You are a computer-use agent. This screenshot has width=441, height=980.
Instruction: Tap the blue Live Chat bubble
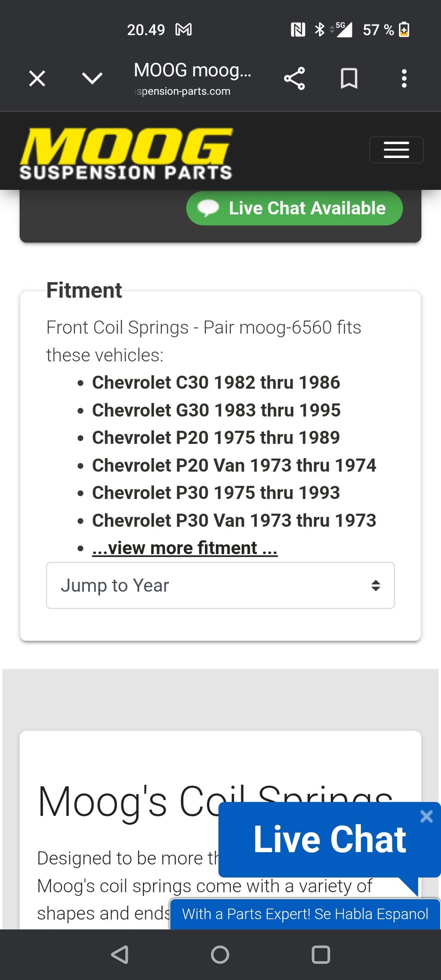click(x=329, y=840)
